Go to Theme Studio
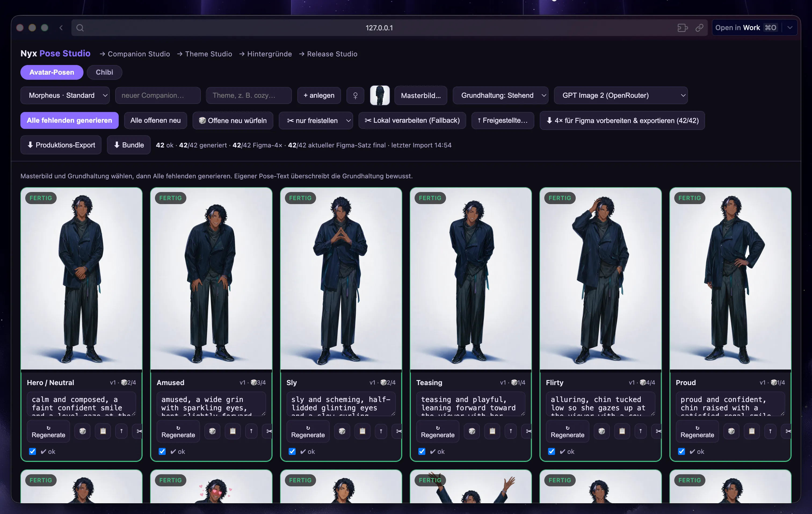Screen dimensions: 812x514 tap(205, 54)
